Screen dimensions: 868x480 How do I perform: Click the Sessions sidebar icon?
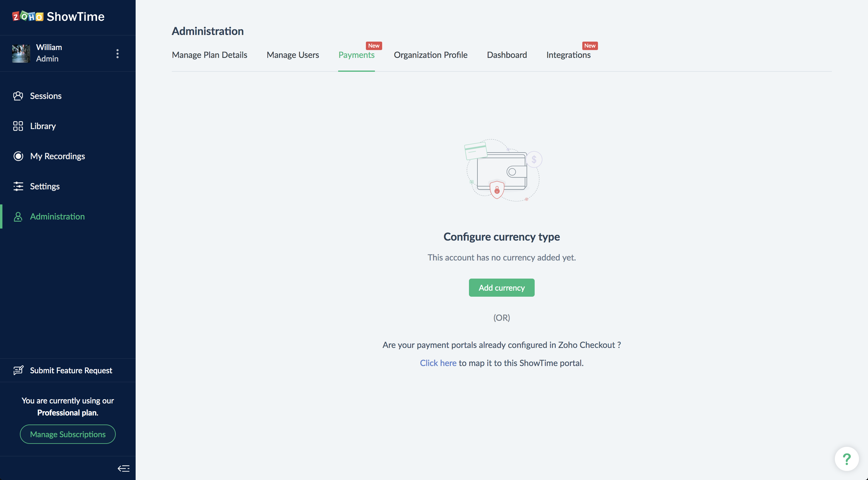tap(18, 96)
